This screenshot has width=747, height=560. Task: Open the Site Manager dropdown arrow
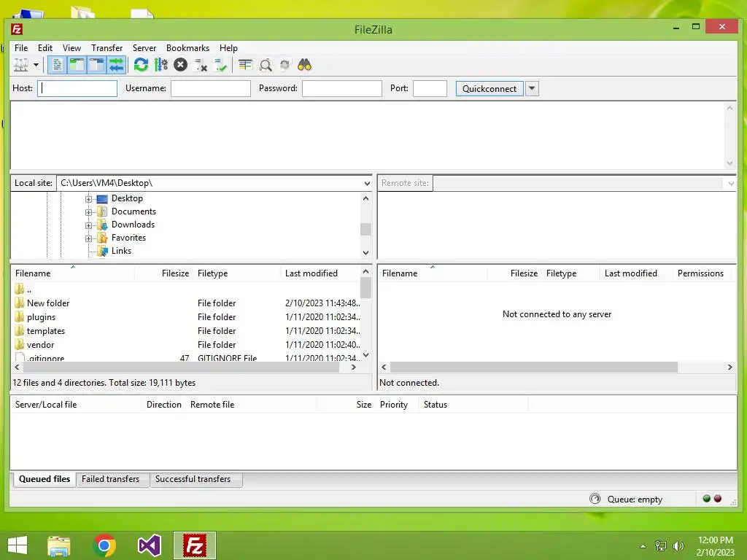tap(36, 65)
